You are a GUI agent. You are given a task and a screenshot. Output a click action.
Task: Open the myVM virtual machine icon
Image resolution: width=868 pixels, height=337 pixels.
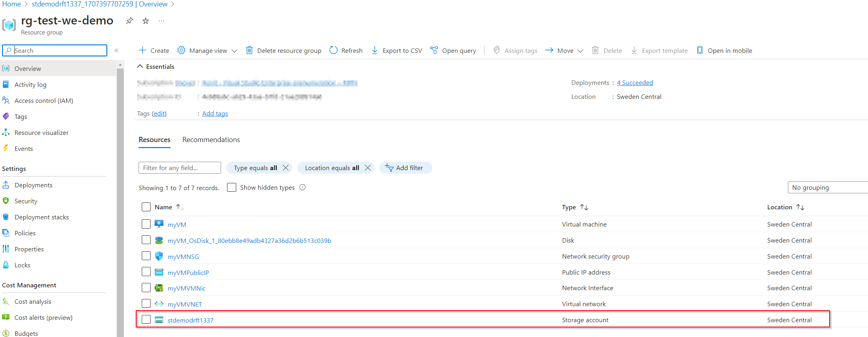click(x=159, y=224)
